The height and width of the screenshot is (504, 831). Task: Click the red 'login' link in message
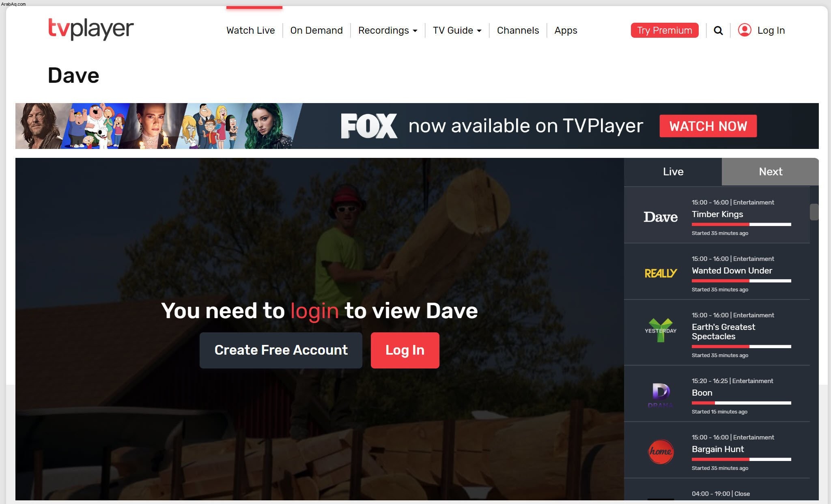(x=314, y=311)
